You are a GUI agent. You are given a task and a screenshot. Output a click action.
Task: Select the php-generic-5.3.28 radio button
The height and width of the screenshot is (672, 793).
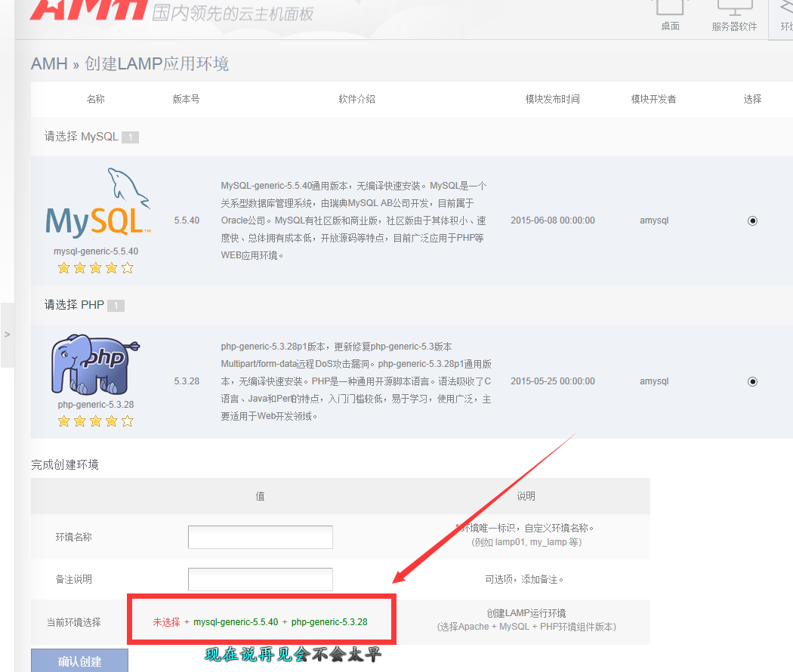coord(752,381)
